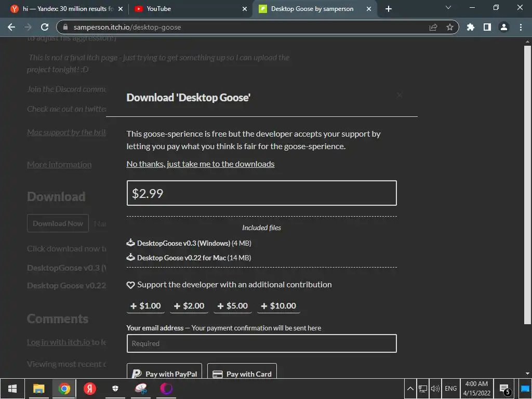The width and height of the screenshot is (532, 399).
Task: Open the Windows Start menu
Action: click(12, 389)
